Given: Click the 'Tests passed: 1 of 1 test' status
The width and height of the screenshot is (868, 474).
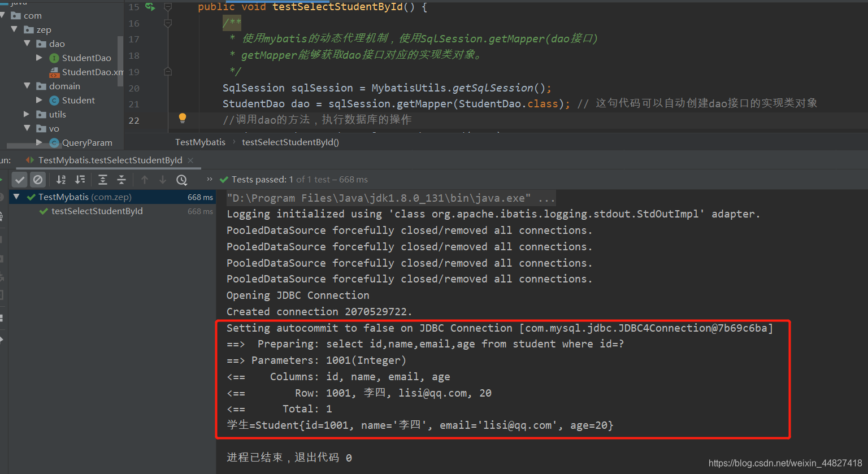Looking at the screenshot, I should 300,179.
